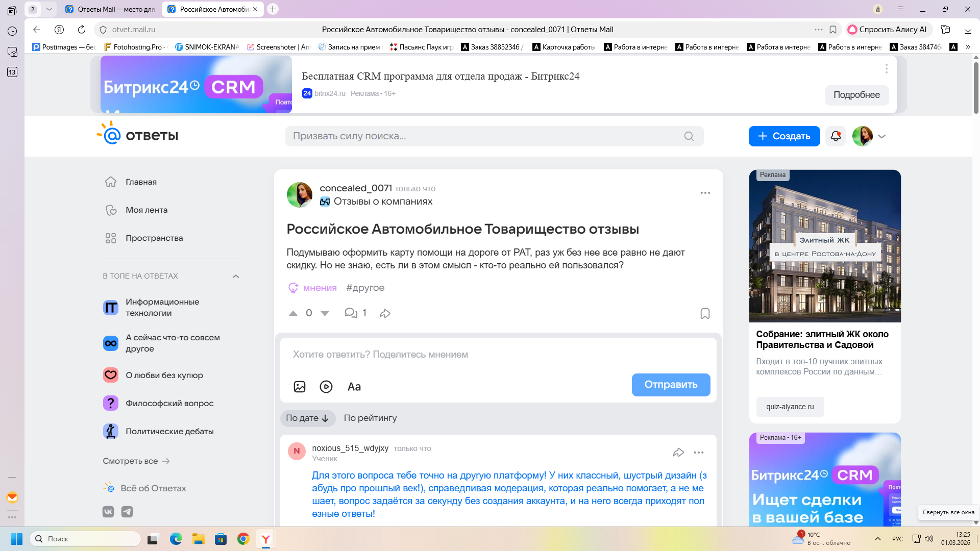Add a video to the answer

tap(326, 387)
